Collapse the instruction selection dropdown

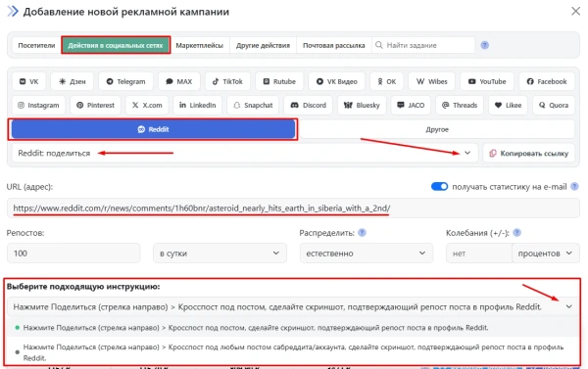click(293, 306)
